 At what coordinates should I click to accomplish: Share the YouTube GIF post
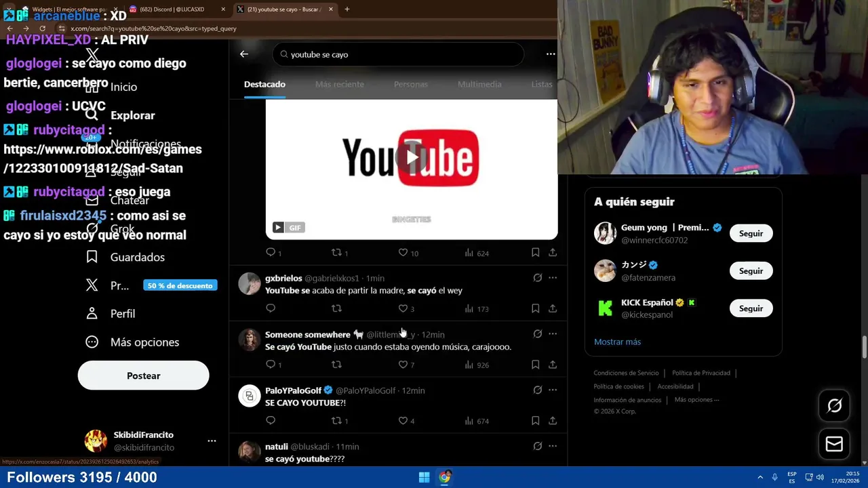pos(553,252)
